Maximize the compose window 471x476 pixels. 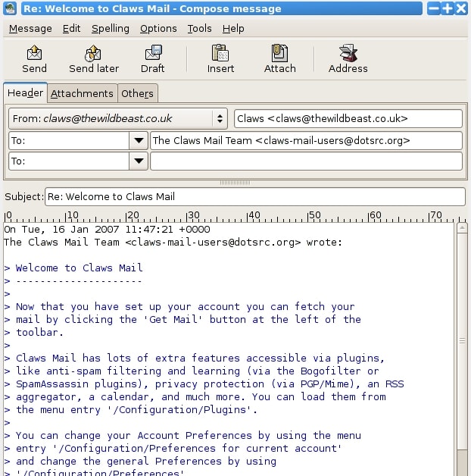[x=448, y=8]
